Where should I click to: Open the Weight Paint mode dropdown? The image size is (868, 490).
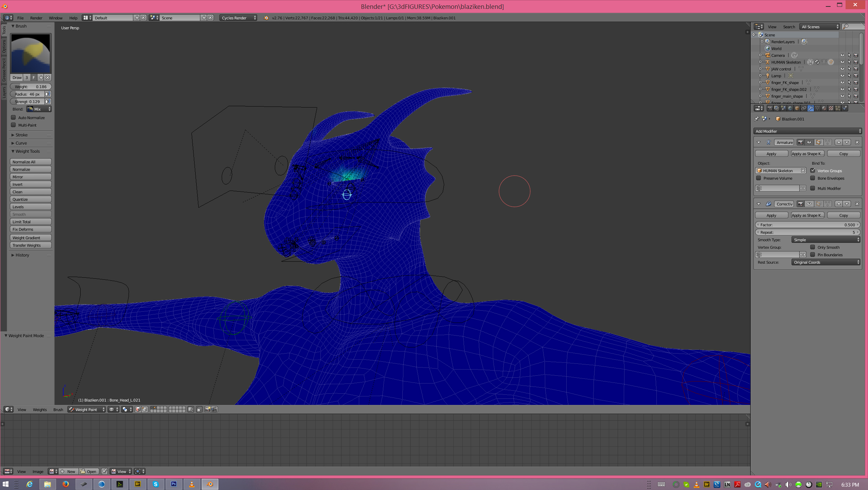pyautogui.click(x=87, y=409)
